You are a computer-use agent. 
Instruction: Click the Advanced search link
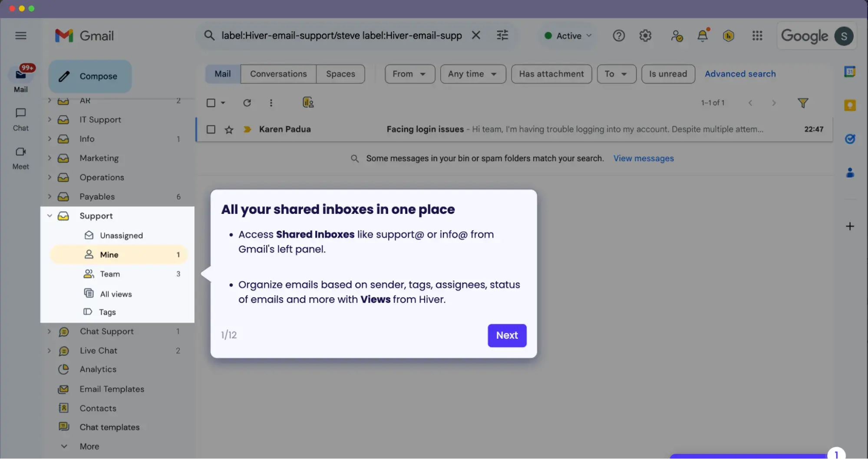tap(740, 74)
